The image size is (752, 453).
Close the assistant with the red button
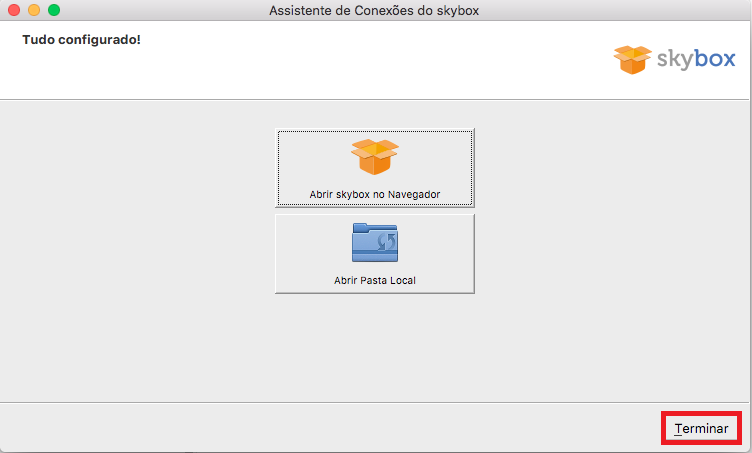(14, 10)
